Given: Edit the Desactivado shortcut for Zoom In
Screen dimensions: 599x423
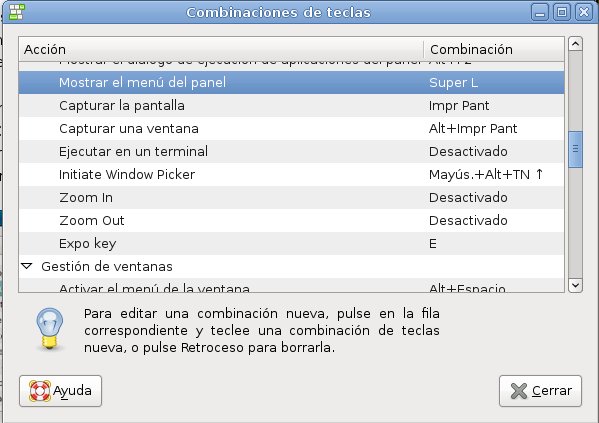Looking at the screenshot, I should pyautogui.click(x=468, y=198).
